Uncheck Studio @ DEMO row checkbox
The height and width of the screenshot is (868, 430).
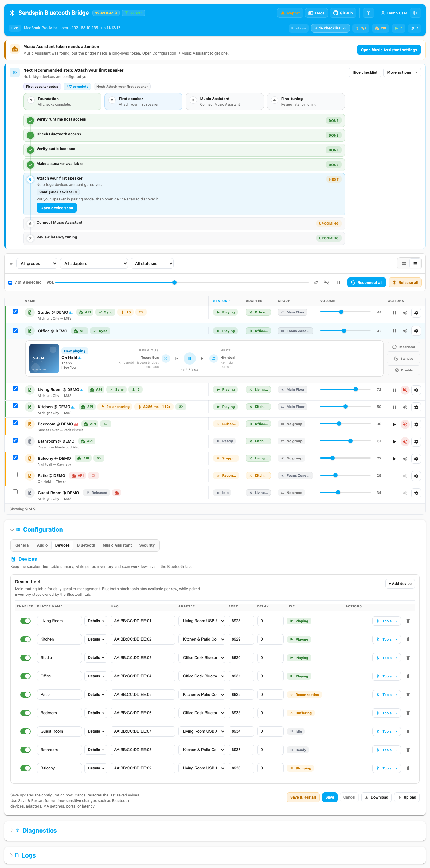(x=15, y=311)
